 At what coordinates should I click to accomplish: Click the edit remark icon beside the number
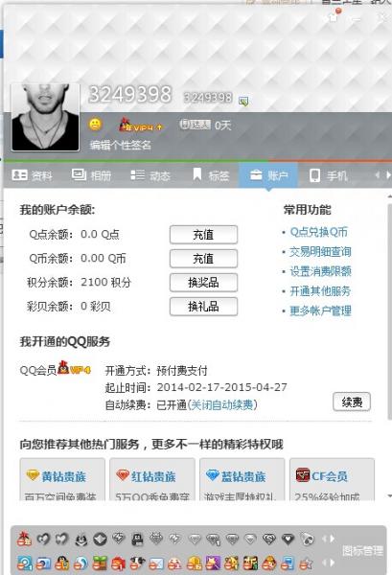(x=243, y=101)
